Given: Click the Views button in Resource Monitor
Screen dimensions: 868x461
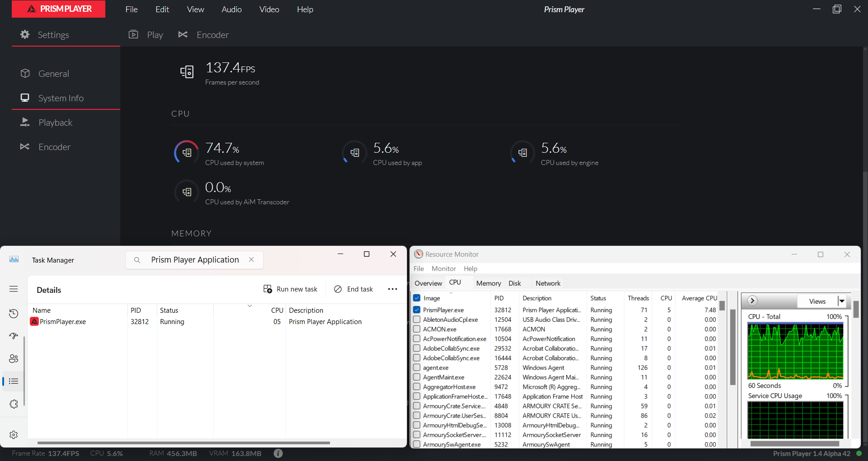Looking at the screenshot, I should click(817, 301).
